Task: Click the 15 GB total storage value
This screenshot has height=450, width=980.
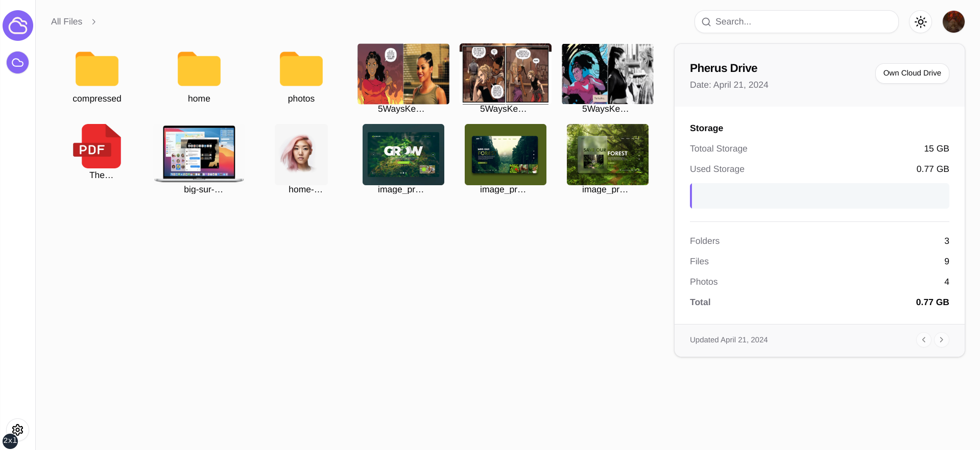Action: coord(937,148)
